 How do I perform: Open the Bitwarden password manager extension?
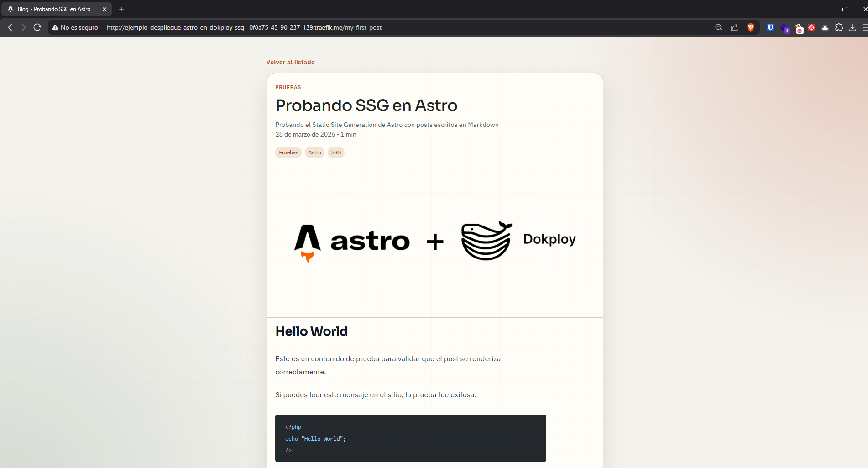(x=770, y=27)
